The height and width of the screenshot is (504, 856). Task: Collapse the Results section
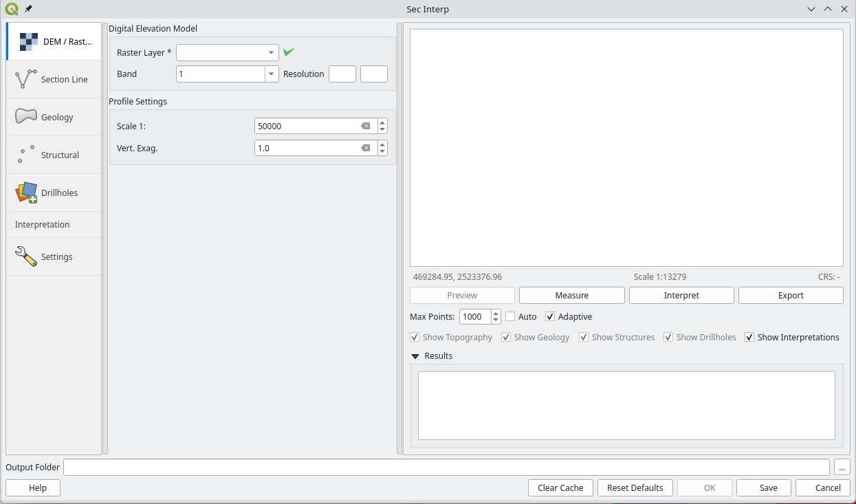[414, 355]
